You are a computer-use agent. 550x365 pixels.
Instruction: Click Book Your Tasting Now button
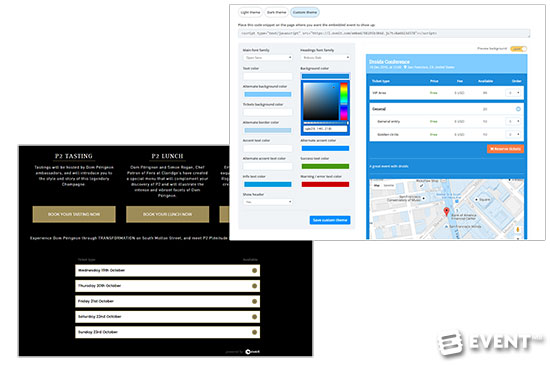coord(74,214)
